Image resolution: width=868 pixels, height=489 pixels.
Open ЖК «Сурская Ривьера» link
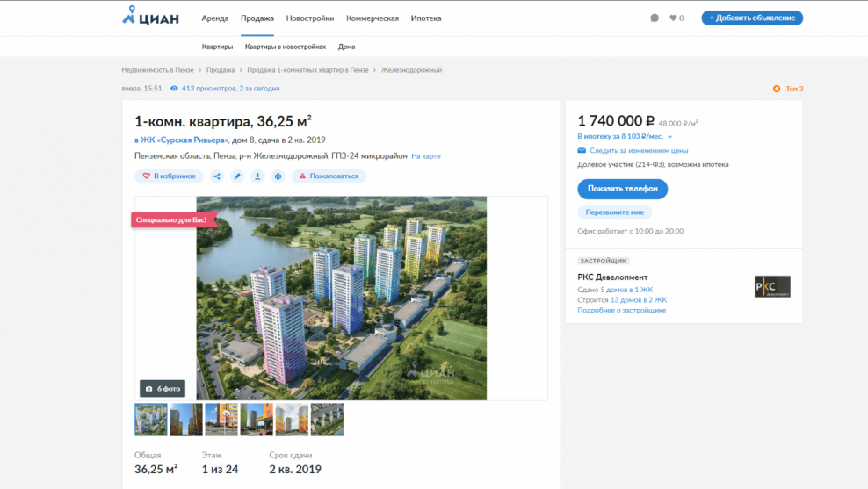click(181, 140)
